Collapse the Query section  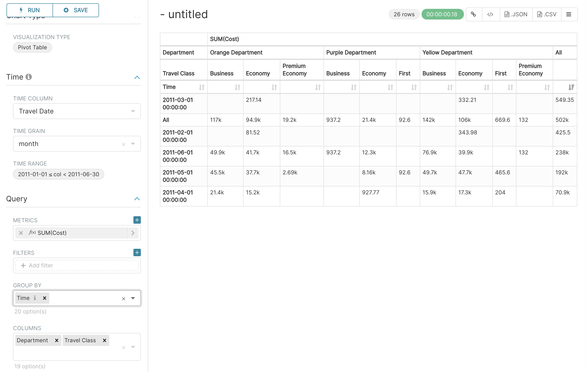coord(137,199)
